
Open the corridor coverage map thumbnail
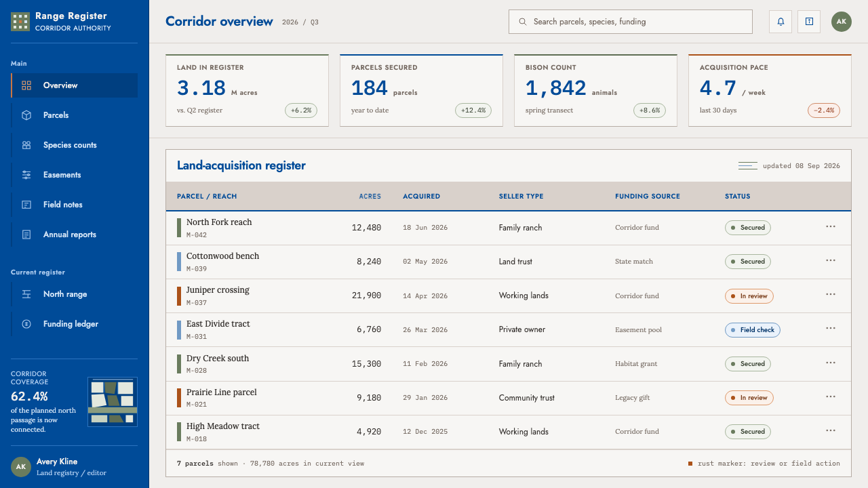click(x=113, y=402)
